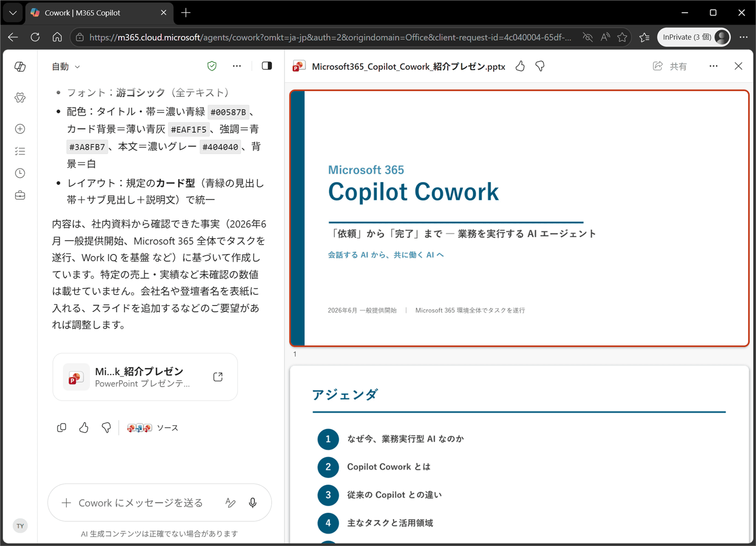Open preview pane more options ellipsis
Viewport: 756px width, 546px height.
coord(714,66)
